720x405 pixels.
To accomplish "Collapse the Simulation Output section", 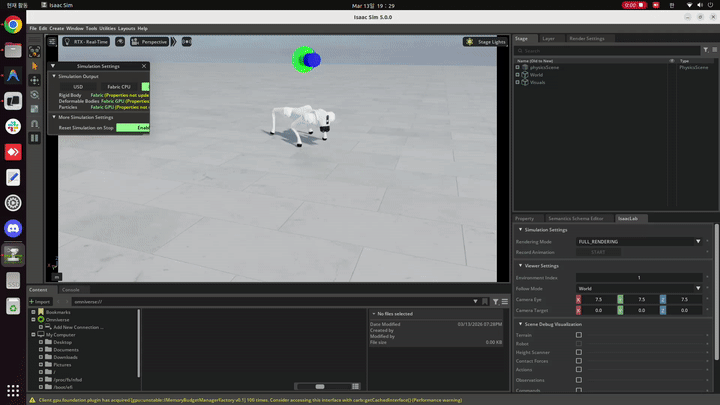I will 54,76.
